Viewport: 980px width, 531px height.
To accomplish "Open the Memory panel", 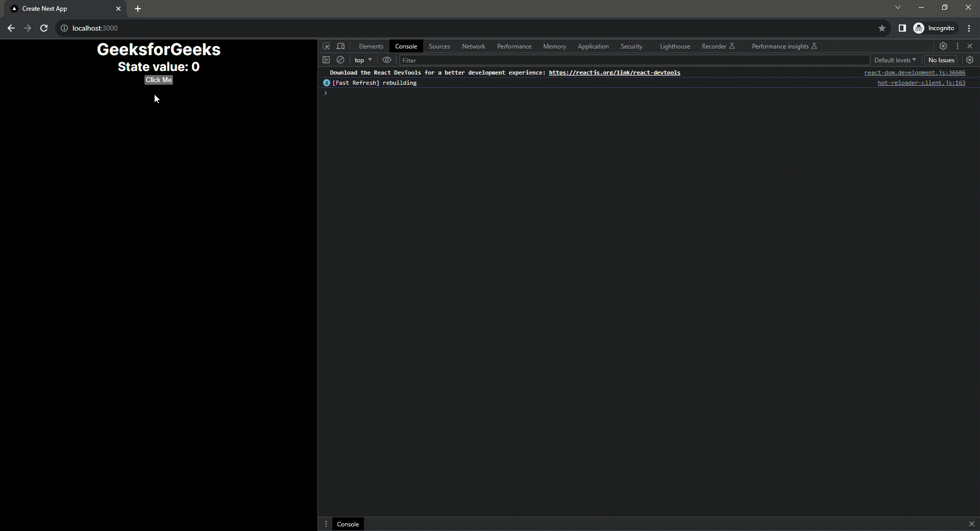I will [554, 46].
